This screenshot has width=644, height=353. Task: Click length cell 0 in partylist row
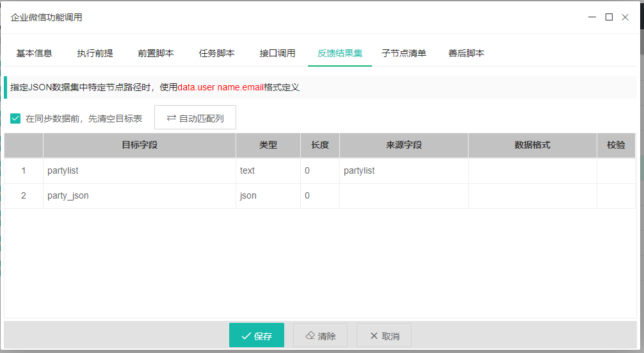pyautogui.click(x=320, y=171)
